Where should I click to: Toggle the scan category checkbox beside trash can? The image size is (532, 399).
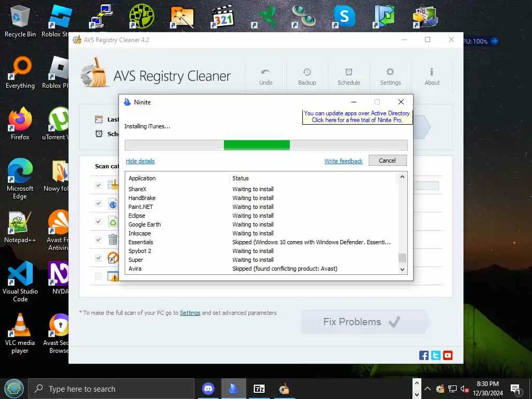(98, 240)
